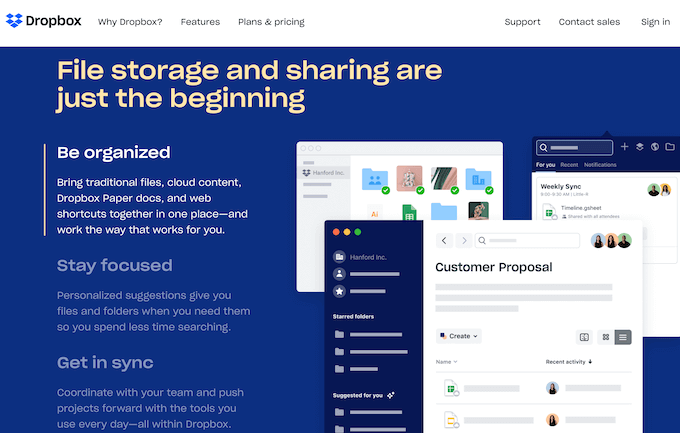Click the Dropbox logo in header
This screenshot has height=433, width=680.
click(x=43, y=21)
